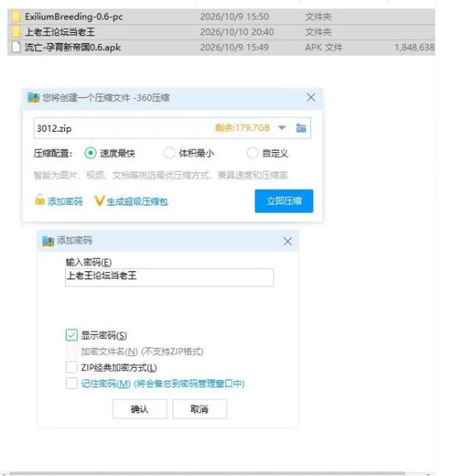Select the 自定义 compression option
This screenshot has width=471, height=476.
coord(253,153)
